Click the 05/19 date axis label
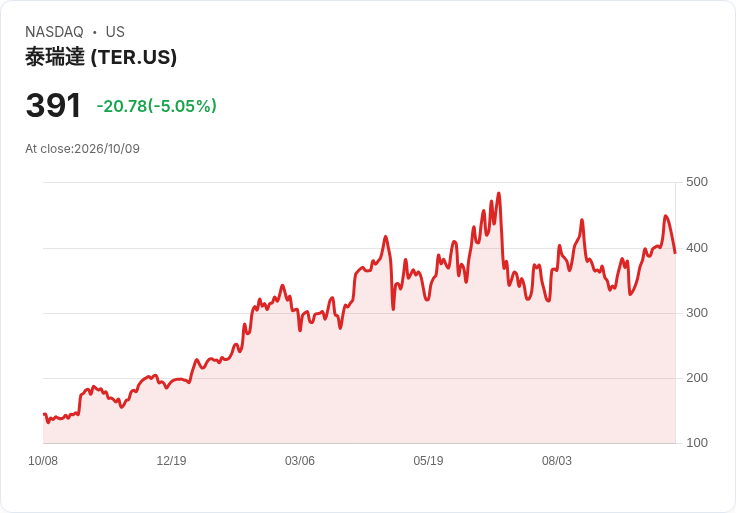The height and width of the screenshot is (513, 736). 428,460
